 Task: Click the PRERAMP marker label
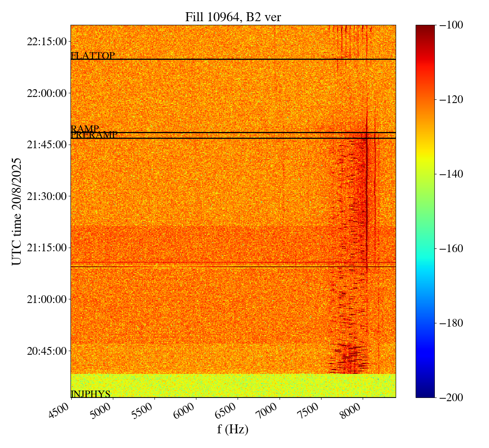coord(94,135)
